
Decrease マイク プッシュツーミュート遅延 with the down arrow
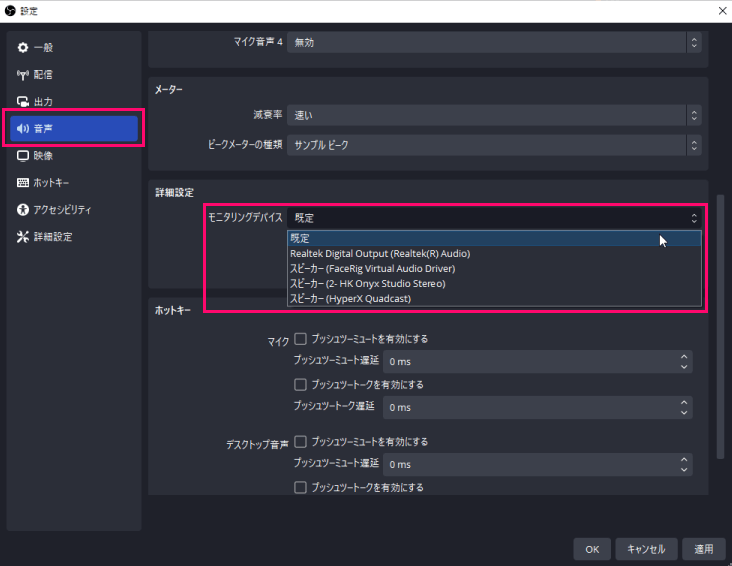coord(684,367)
